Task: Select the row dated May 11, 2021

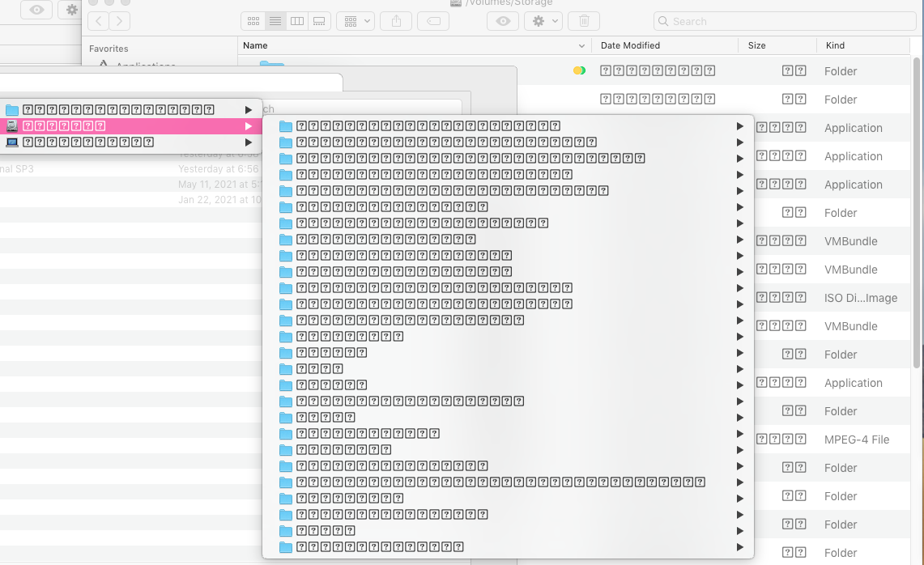Action: click(130, 185)
